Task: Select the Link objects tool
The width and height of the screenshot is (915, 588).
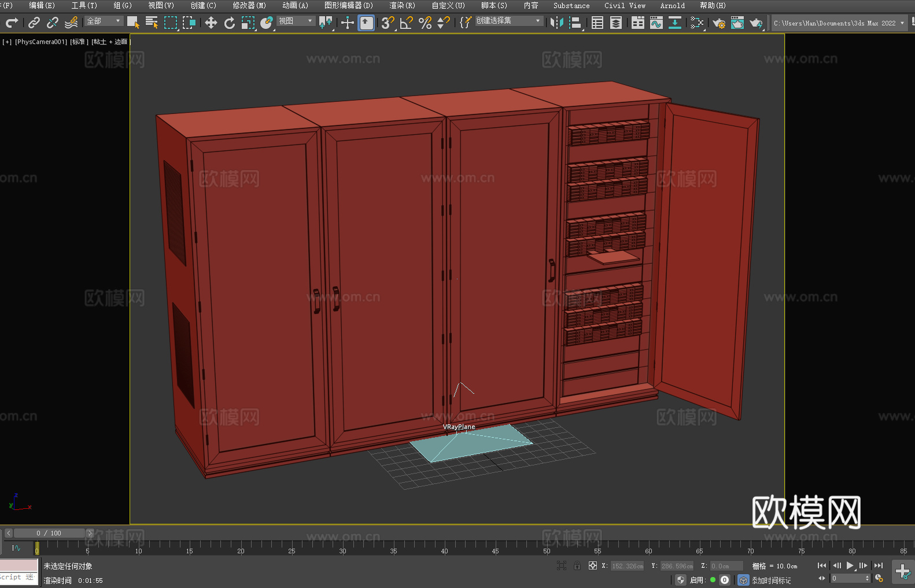Action: (x=34, y=23)
